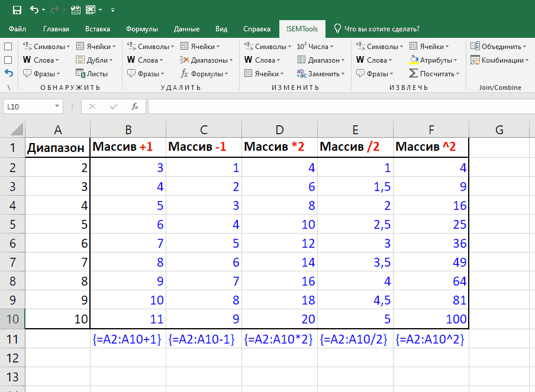Open the Числа tool in Изменить

point(314,46)
